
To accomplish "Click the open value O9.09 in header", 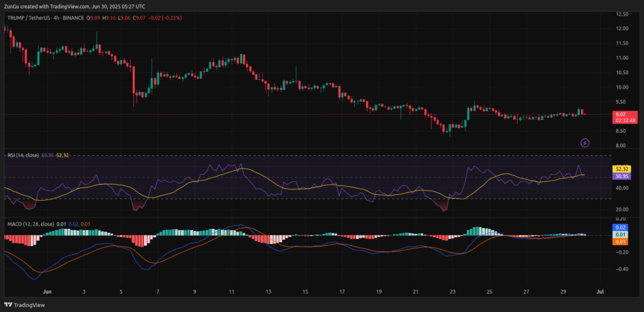I will (93, 18).
